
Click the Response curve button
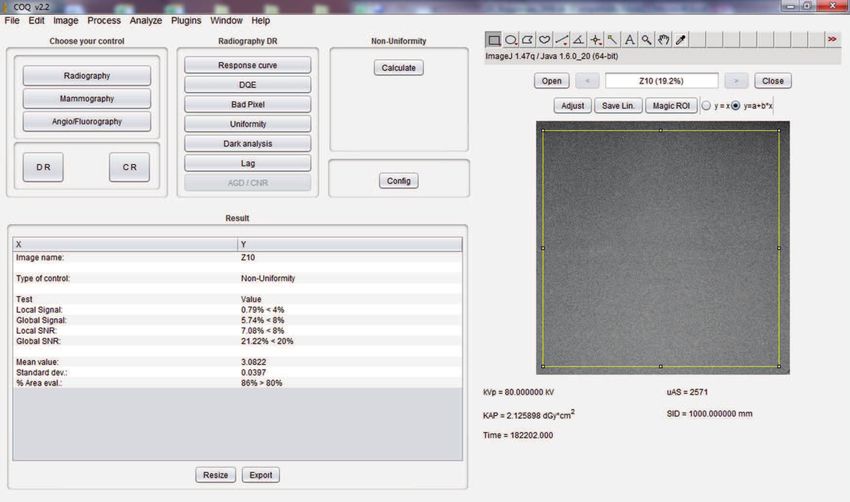(248, 65)
